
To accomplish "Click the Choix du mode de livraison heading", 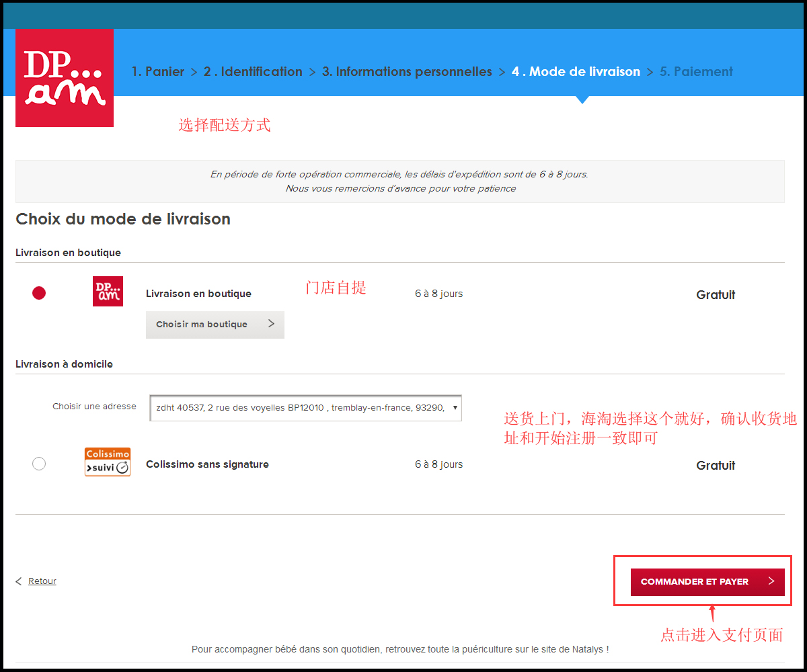I will [123, 219].
